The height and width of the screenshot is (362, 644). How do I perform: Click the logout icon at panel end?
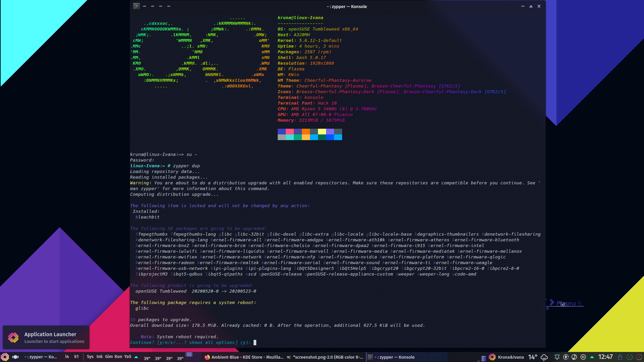click(x=639, y=357)
